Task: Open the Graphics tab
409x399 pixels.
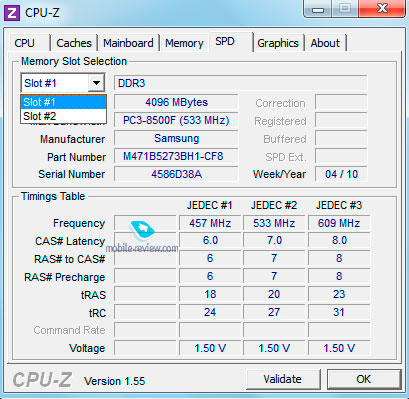Action: (x=278, y=43)
